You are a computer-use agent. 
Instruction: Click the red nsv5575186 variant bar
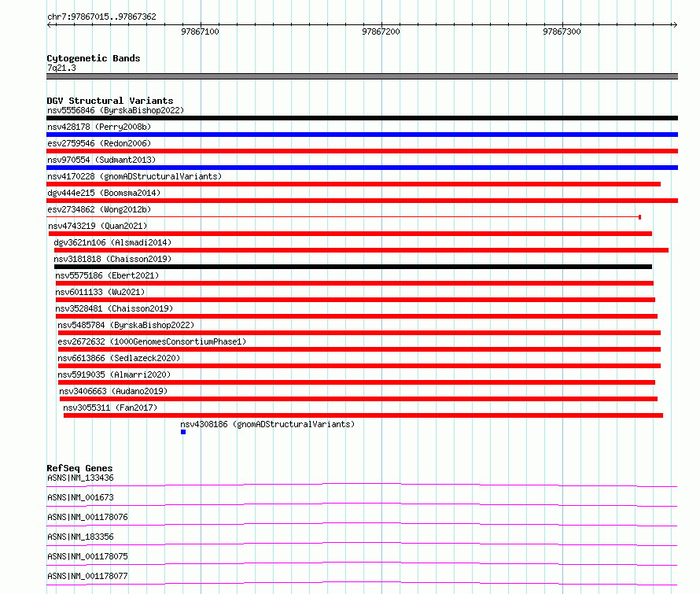pos(355,283)
